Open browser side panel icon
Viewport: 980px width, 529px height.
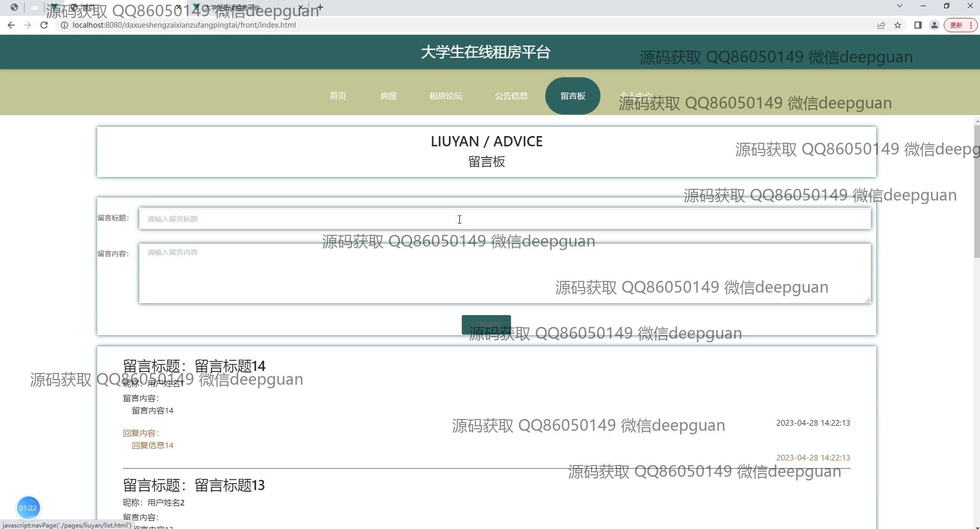click(x=918, y=25)
